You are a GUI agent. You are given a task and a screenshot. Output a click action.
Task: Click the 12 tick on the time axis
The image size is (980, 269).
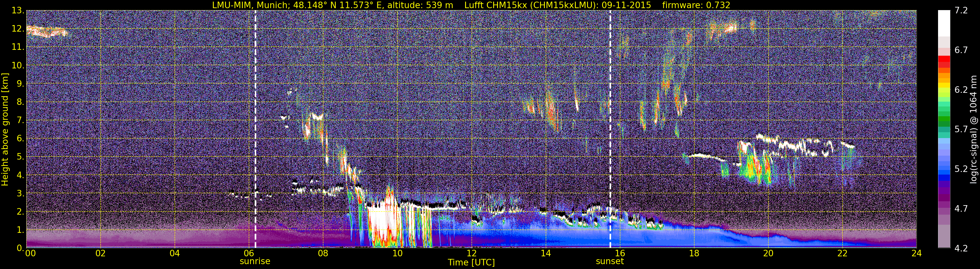point(471,253)
